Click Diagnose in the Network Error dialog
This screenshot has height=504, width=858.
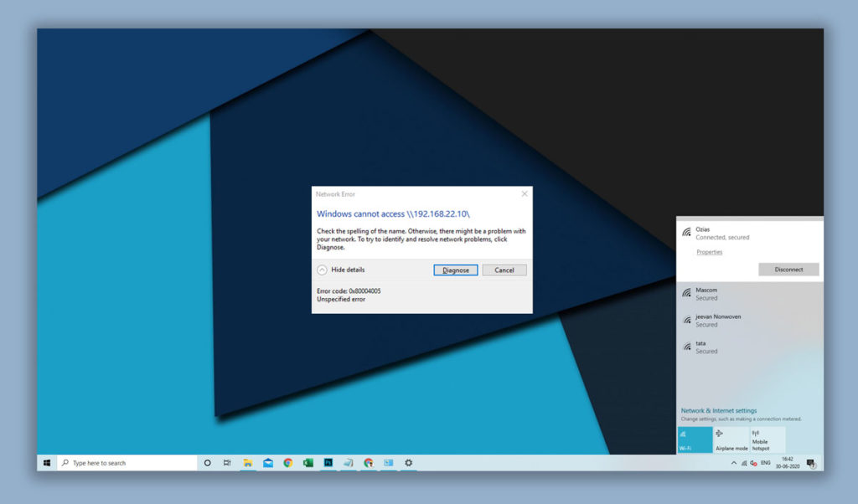pyautogui.click(x=455, y=270)
